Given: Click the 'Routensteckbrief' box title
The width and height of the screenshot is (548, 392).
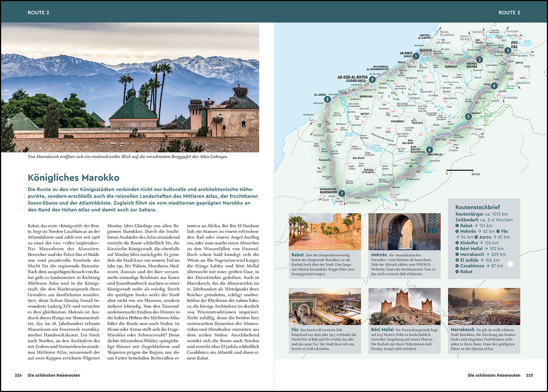Looking at the screenshot, I should click(x=478, y=207).
